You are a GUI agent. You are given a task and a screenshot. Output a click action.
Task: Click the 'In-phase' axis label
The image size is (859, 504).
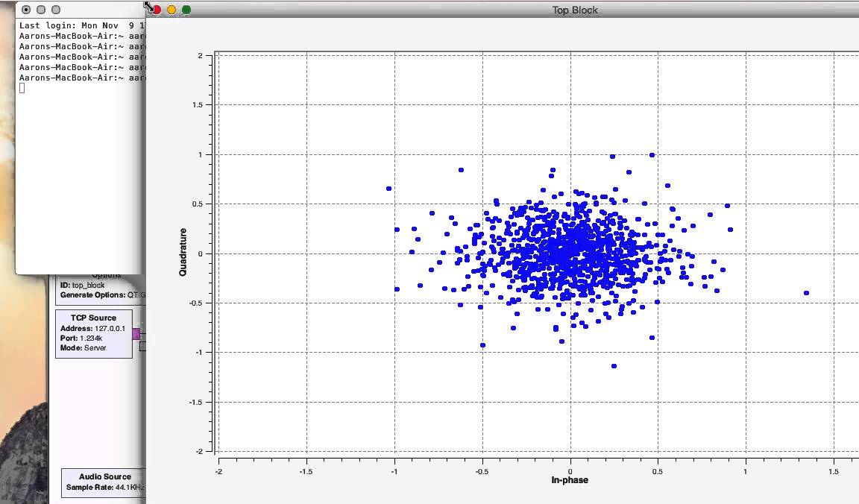click(x=570, y=480)
